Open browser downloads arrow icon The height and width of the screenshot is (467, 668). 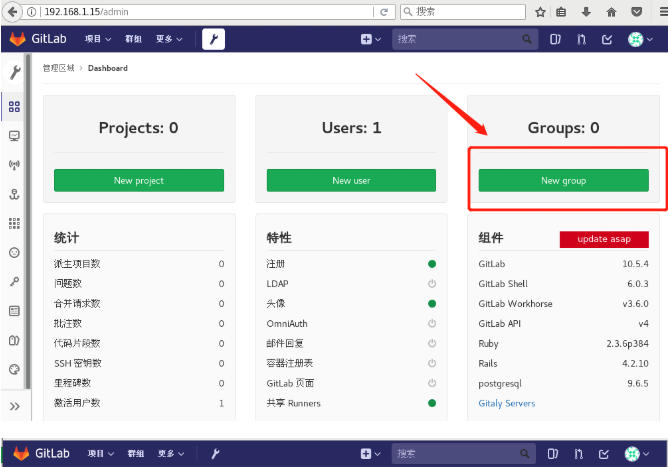586,12
